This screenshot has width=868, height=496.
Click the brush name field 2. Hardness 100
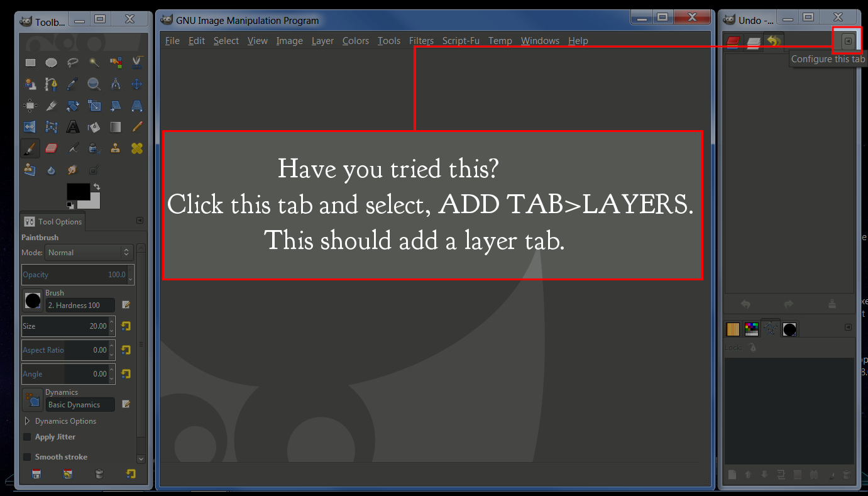[80, 305]
